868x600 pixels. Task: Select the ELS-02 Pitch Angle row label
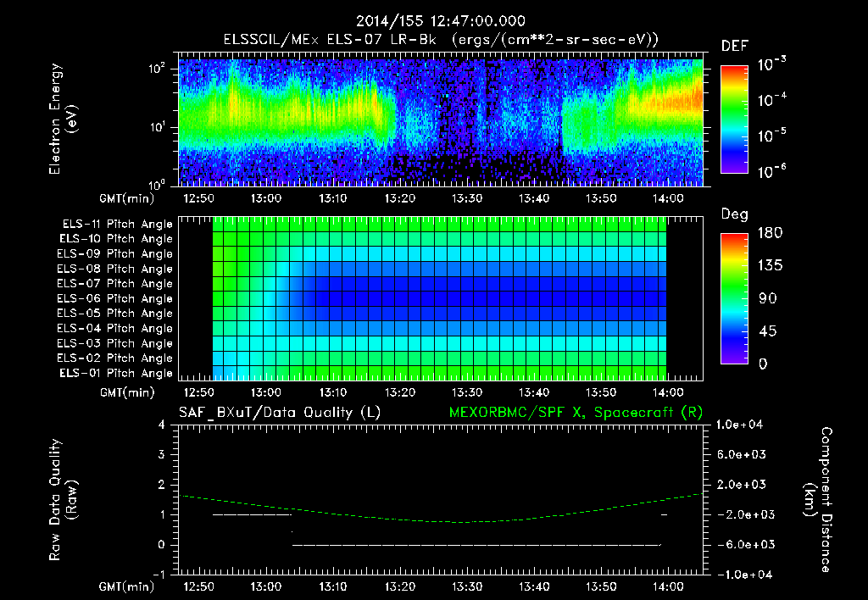pyautogui.click(x=115, y=358)
